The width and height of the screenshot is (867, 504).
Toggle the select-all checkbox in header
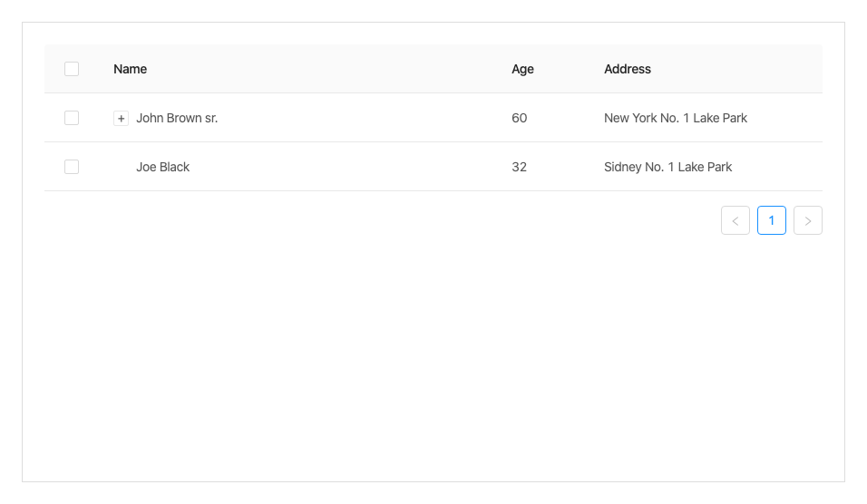pyautogui.click(x=72, y=69)
